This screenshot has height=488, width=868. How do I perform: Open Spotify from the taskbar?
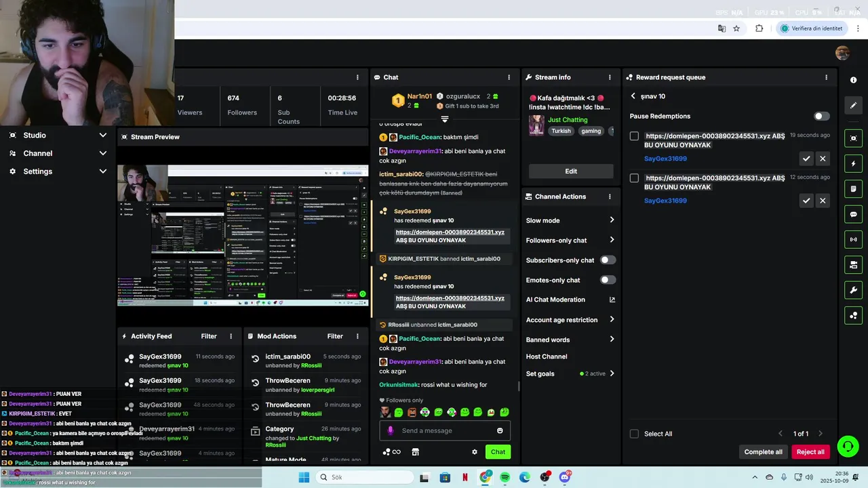pos(505,477)
